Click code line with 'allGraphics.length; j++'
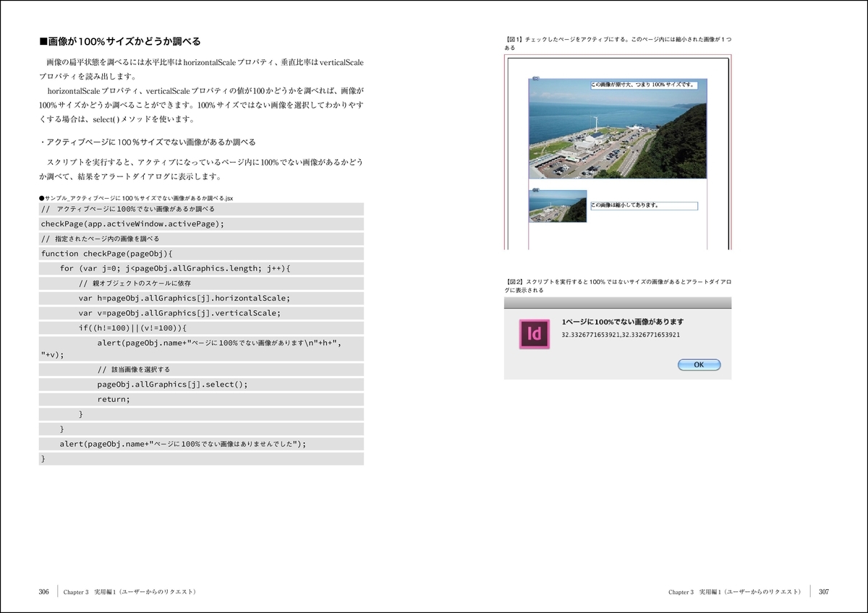868x613 pixels. [201, 268]
